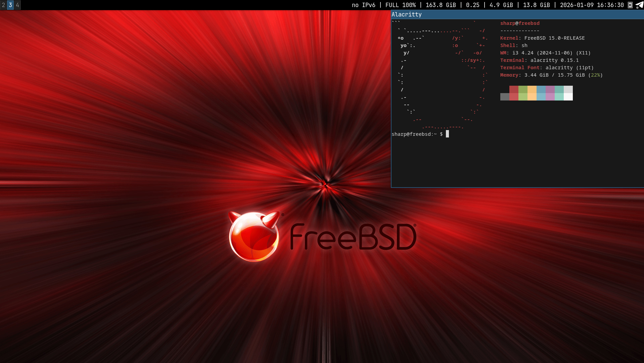Pick the olive green swatch in upper row
The height and width of the screenshot is (363, 644).
coord(523,89)
